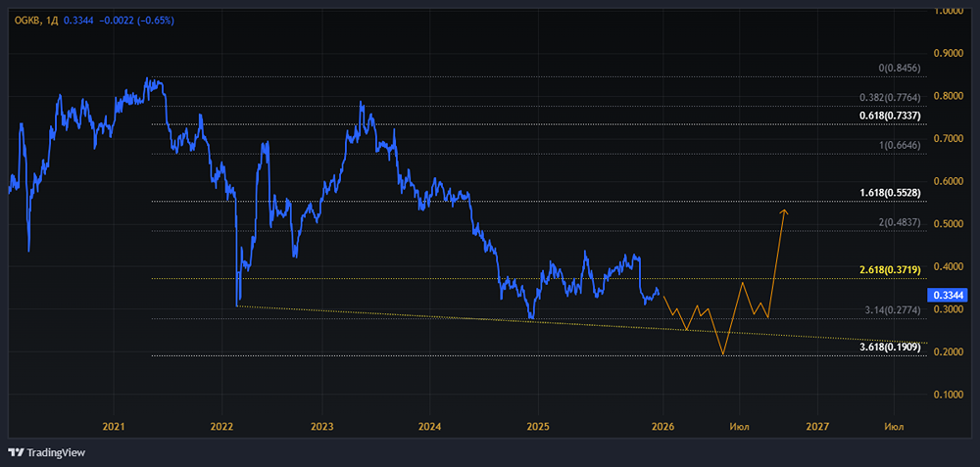980x467 pixels.
Task: Select the Fibonacci level 1.618(0.5528) label
Action: pyautogui.click(x=890, y=193)
